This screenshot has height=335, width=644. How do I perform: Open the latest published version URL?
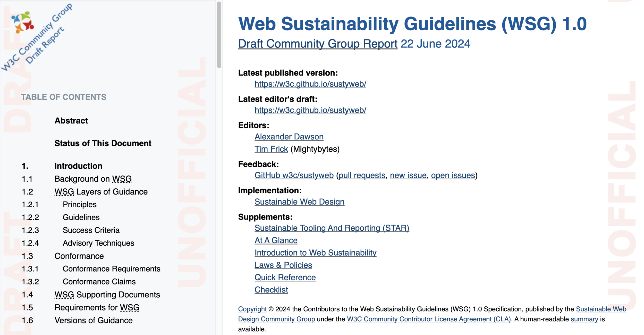tap(310, 84)
